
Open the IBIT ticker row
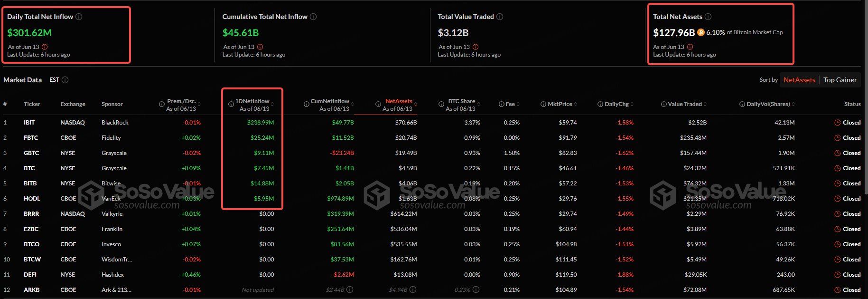pos(432,123)
